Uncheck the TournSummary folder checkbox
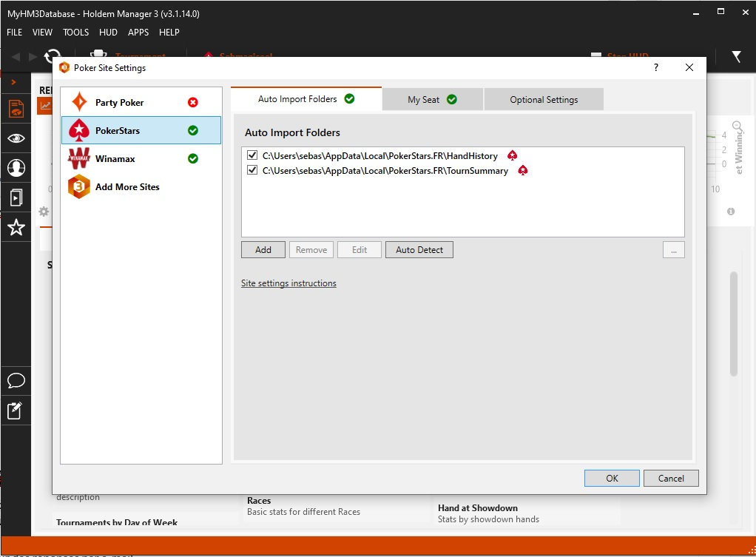756x557 pixels. coord(252,169)
